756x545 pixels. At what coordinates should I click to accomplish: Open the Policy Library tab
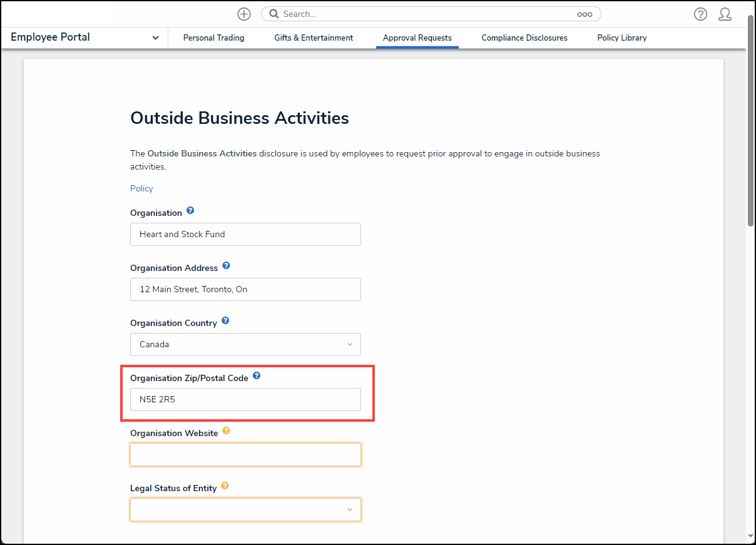(621, 38)
